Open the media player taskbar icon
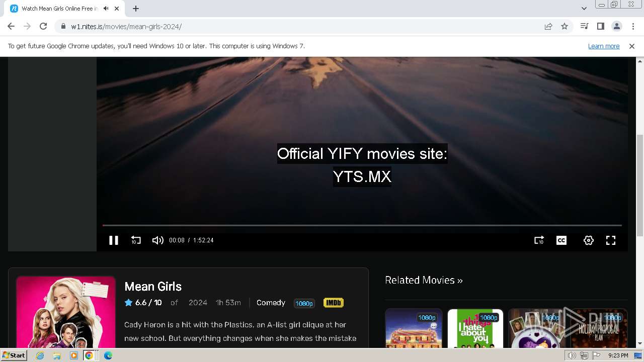644x362 pixels. [74, 355]
